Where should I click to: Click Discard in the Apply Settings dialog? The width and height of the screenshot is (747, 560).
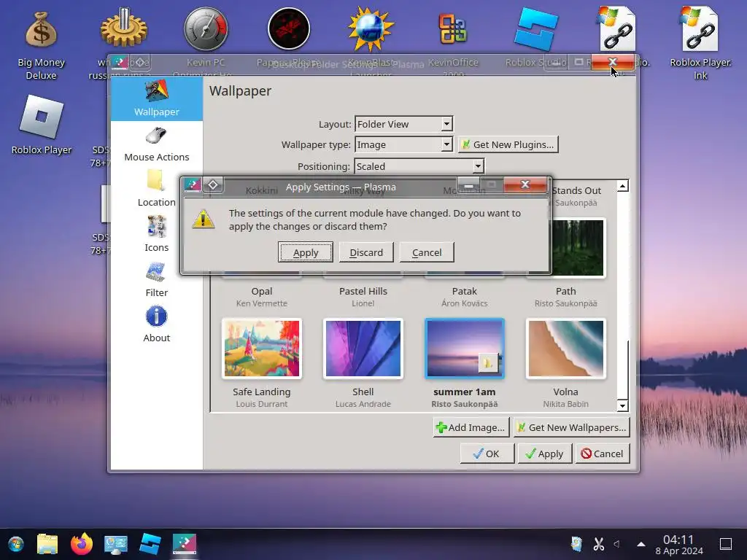pyautogui.click(x=366, y=252)
